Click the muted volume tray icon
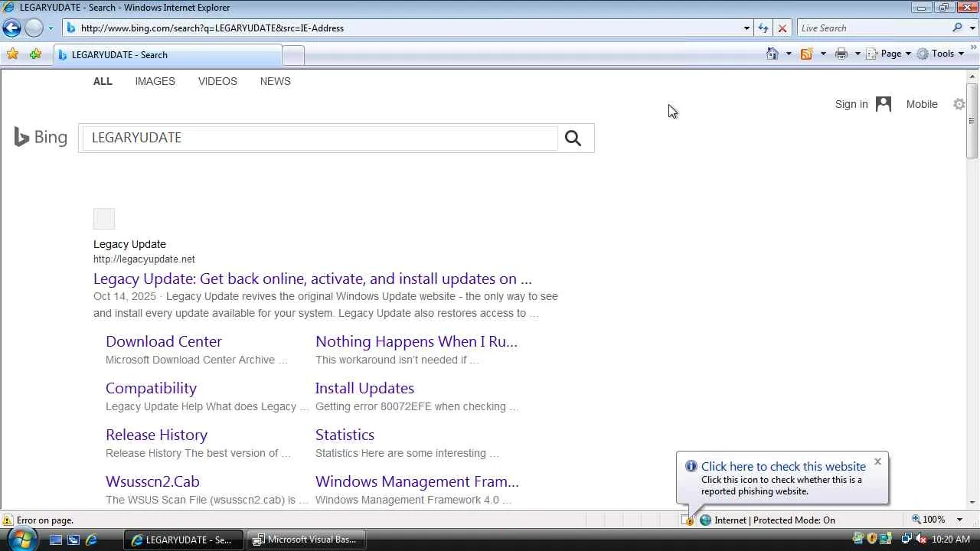The image size is (980, 551). click(921, 540)
